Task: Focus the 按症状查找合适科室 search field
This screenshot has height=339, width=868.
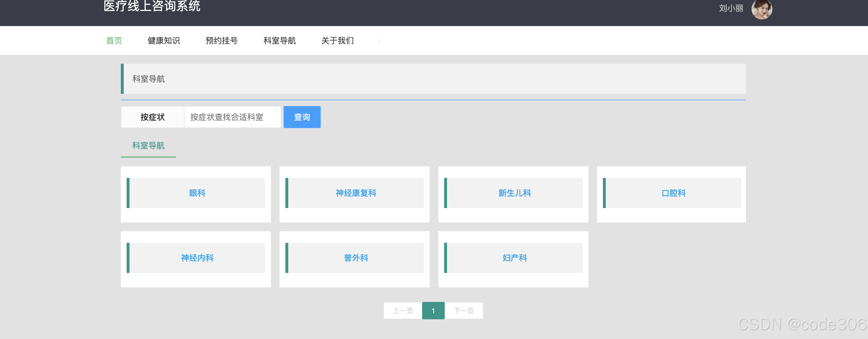Action: click(x=232, y=117)
